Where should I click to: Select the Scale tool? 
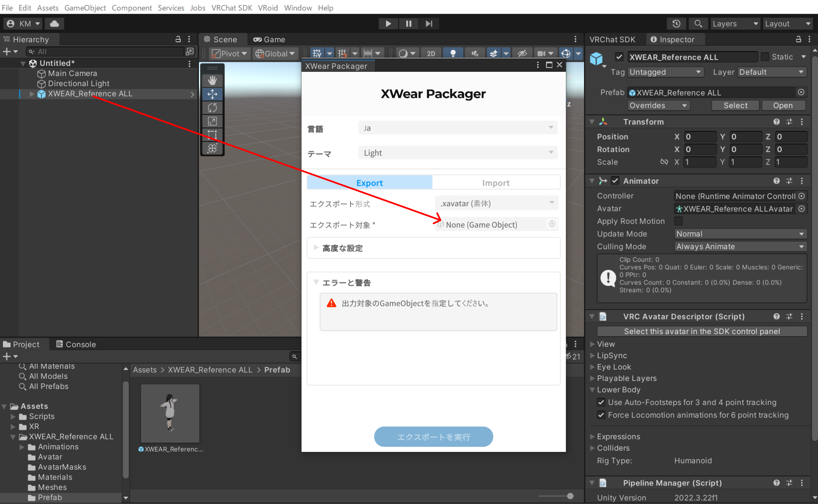pos(212,121)
